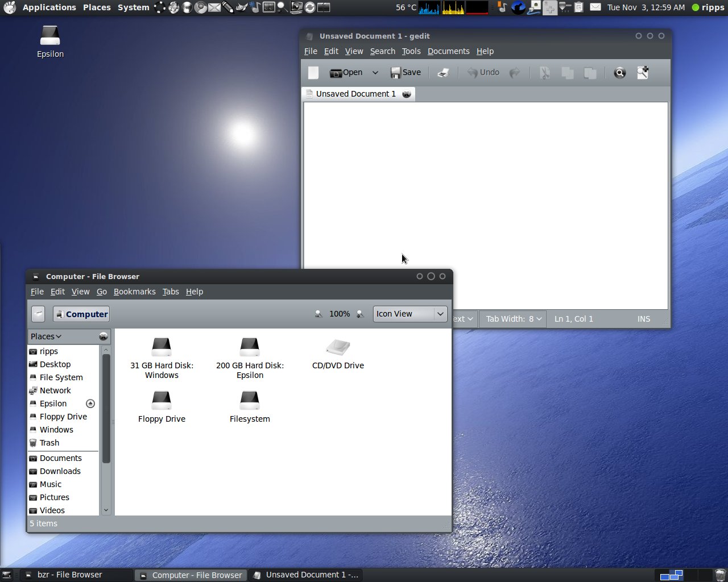Switch to bzr - File Browser in taskbar

(x=76, y=575)
